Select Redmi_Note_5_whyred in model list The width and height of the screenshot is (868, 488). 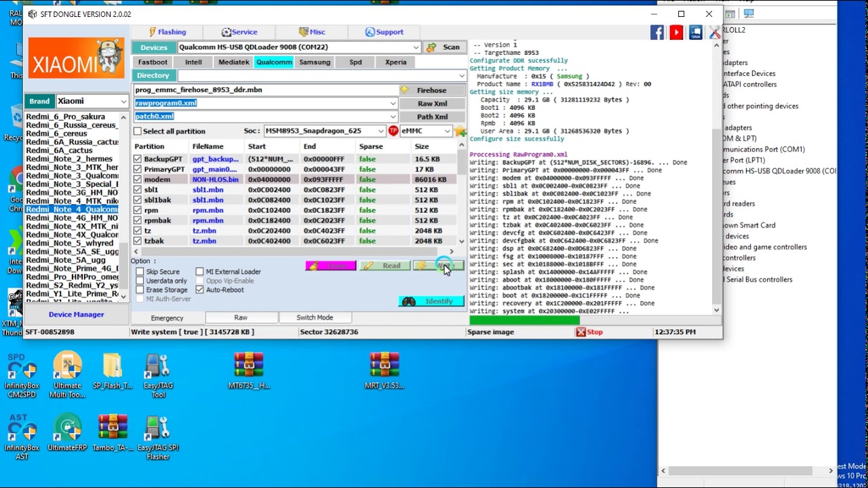[x=71, y=243]
